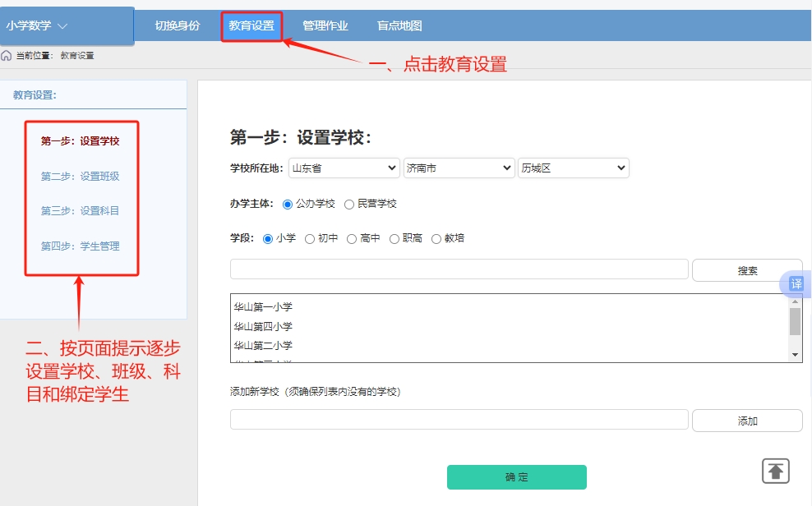Click the floating translate icon
The height and width of the screenshot is (506, 812).
pos(796,283)
